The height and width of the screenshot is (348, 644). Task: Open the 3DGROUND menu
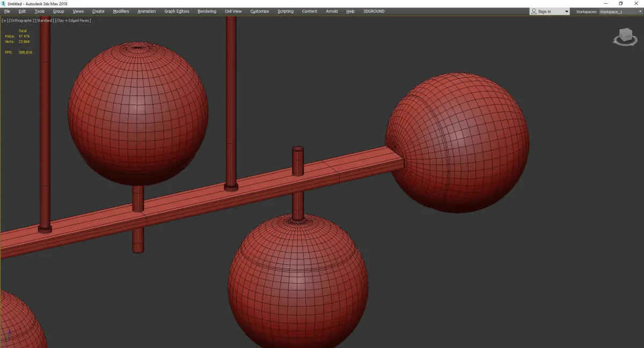[x=374, y=11]
